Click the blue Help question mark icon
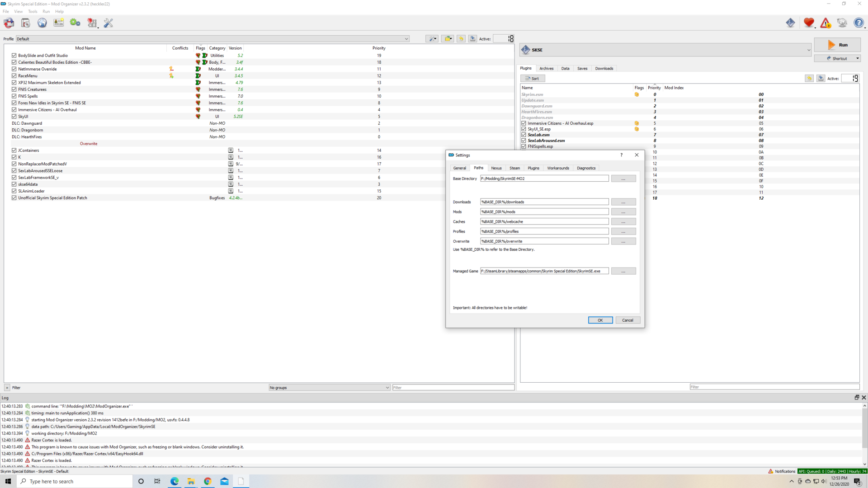Image resolution: width=868 pixels, height=488 pixels. pyautogui.click(x=859, y=23)
